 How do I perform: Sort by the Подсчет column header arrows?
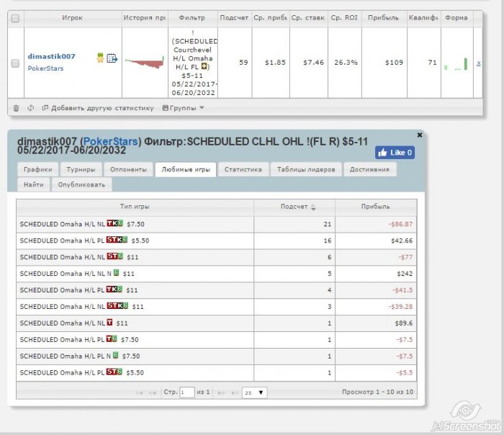[313, 207]
